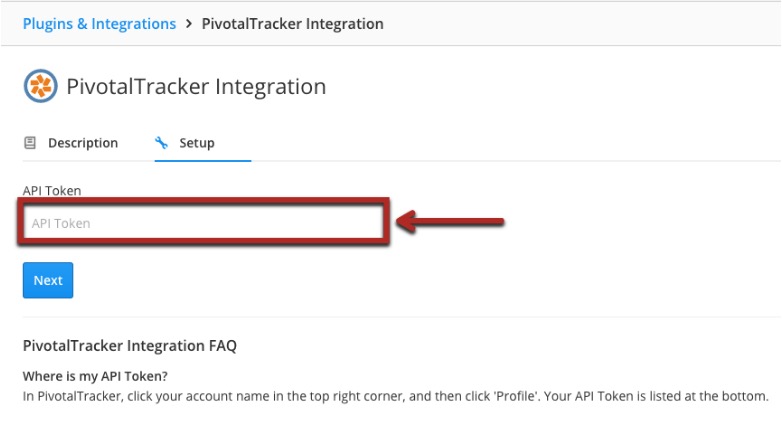Click the blue Next button

pyautogui.click(x=48, y=280)
